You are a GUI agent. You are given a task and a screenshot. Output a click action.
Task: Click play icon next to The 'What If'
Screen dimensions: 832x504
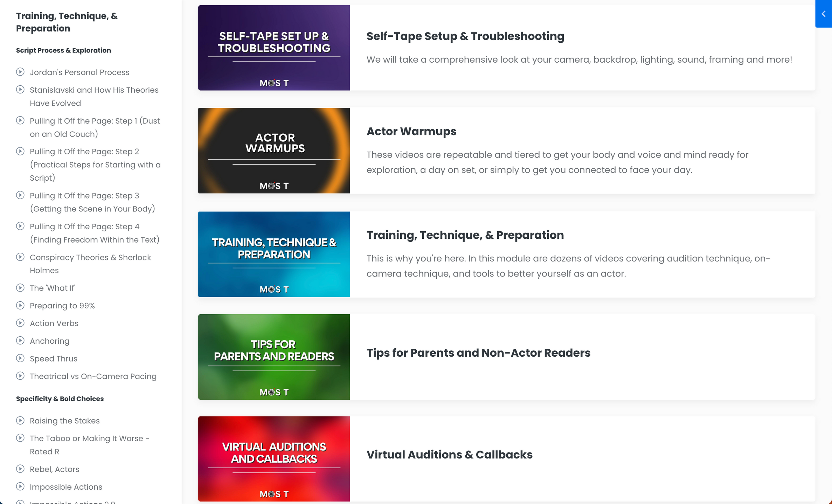click(20, 288)
